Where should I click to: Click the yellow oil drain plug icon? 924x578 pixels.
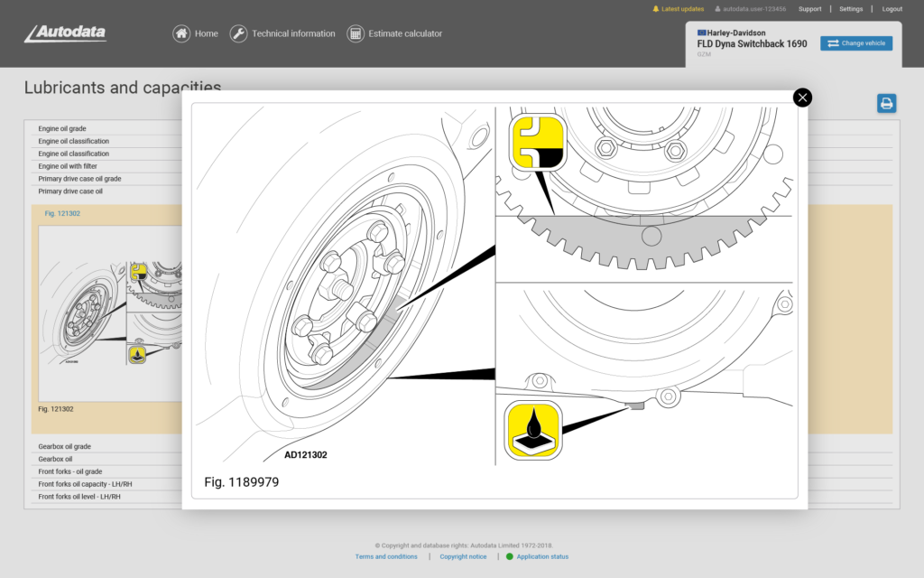[533, 430]
